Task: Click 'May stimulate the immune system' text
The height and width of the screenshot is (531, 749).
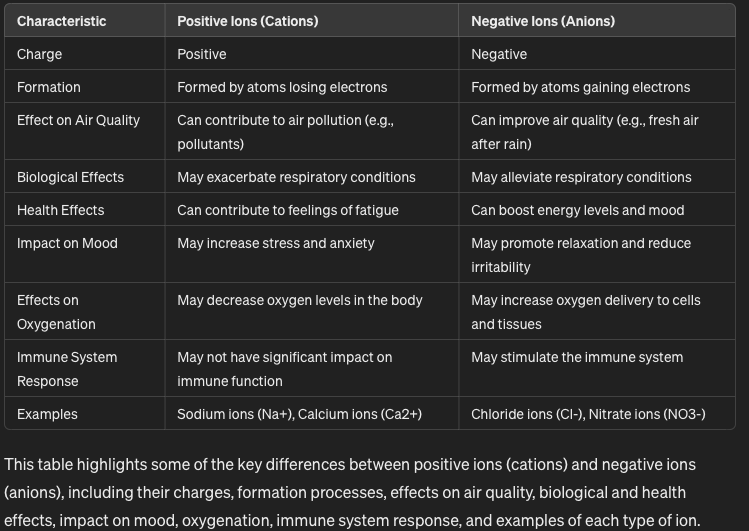Action: (x=577, y=357)
